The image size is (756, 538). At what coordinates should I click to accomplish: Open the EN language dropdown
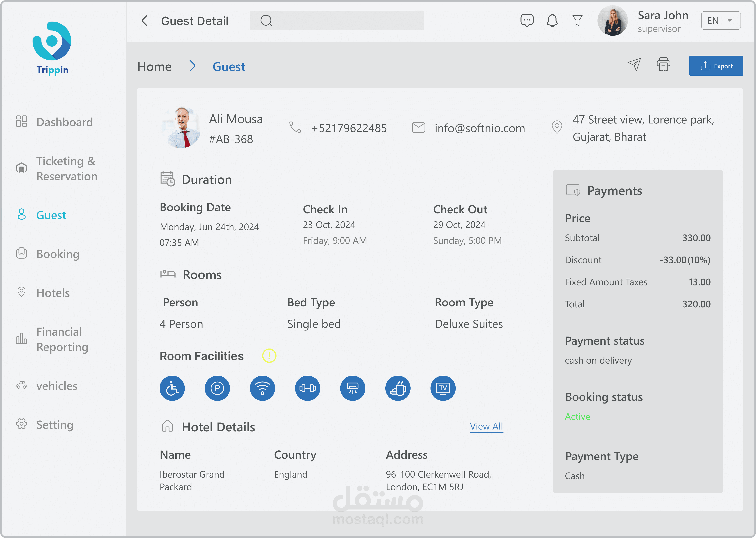click(x=721, y=20)
